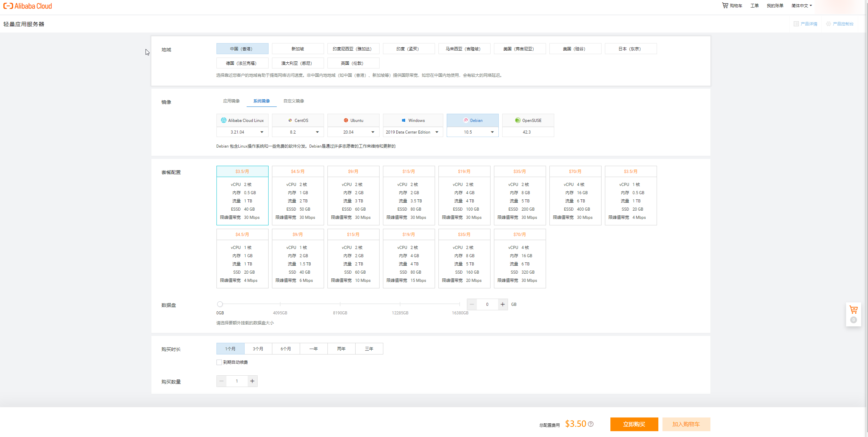The width and height of the screenshot is (868, 437).
Task: Open 工单 in top menu
Action: coord(754,5)
